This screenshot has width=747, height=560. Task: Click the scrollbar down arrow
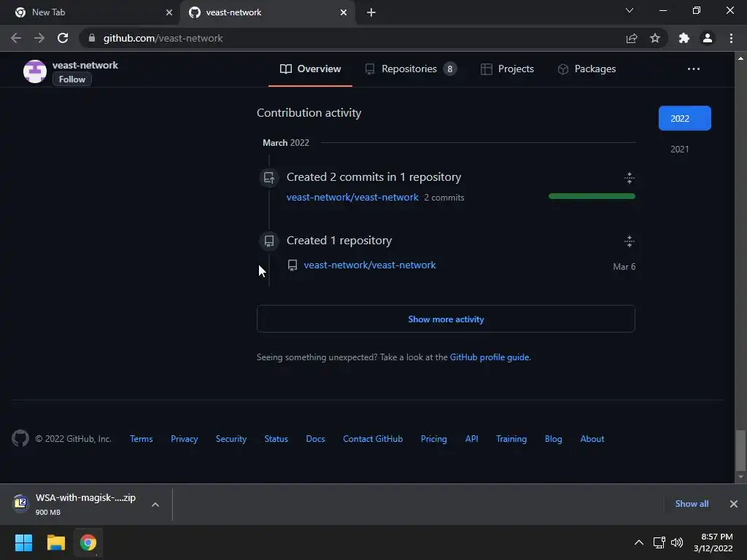point(740,477)
